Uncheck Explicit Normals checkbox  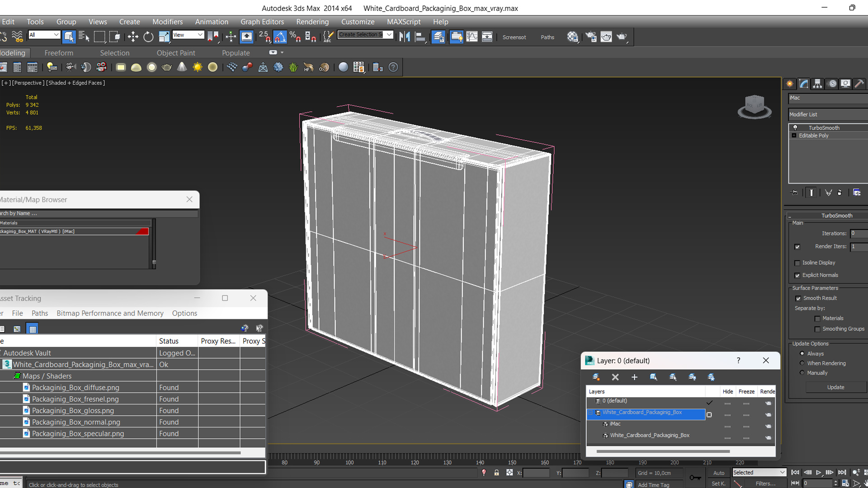coord(797,275)
